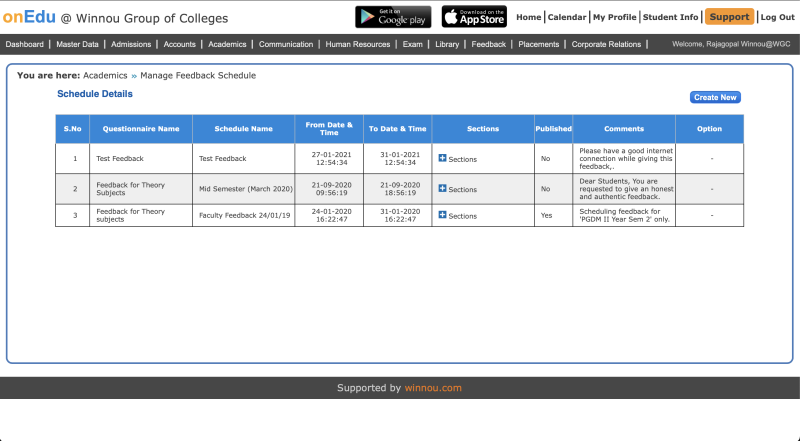Click the onEdu logo
The image size is (800, 441).
[x=29, y=17]
